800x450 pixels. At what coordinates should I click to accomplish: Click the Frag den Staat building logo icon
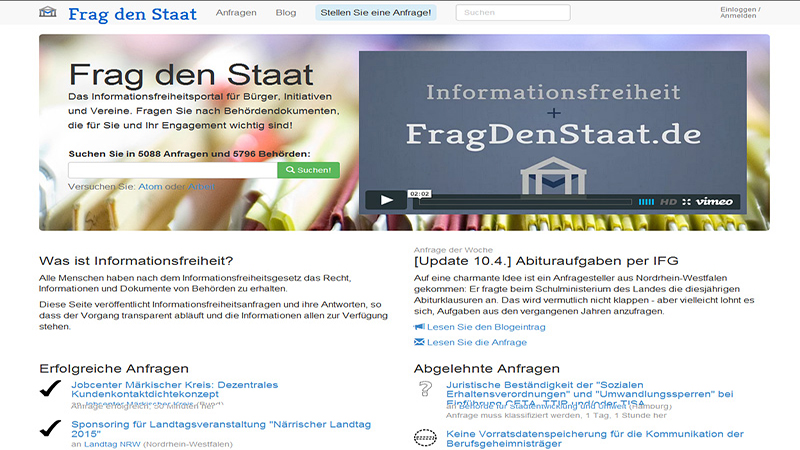(47, 12)
